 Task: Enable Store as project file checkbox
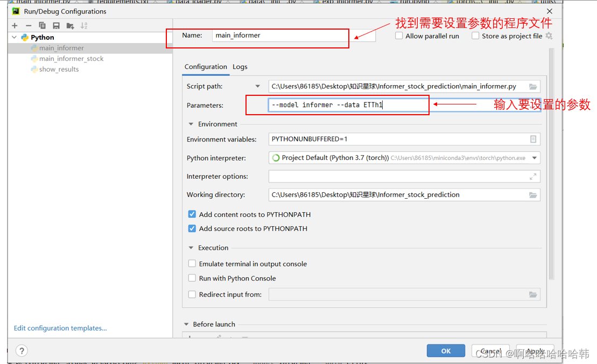475,36
